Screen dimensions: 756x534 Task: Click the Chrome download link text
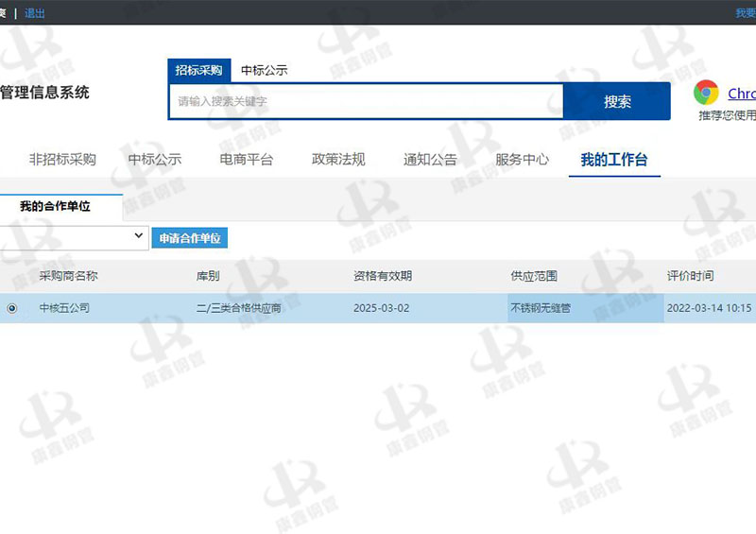pos(741,94)
